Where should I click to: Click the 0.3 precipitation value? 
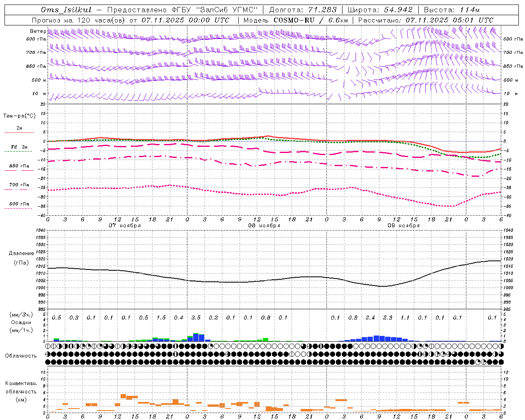pyautogui.click(x=74, y=318)
